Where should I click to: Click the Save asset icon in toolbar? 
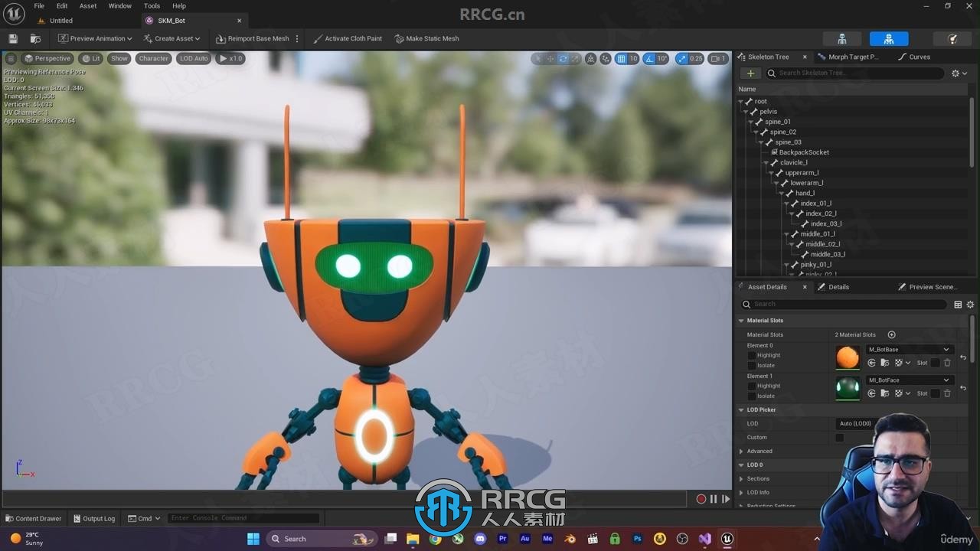pyautogui.click(x=13, y=38)
